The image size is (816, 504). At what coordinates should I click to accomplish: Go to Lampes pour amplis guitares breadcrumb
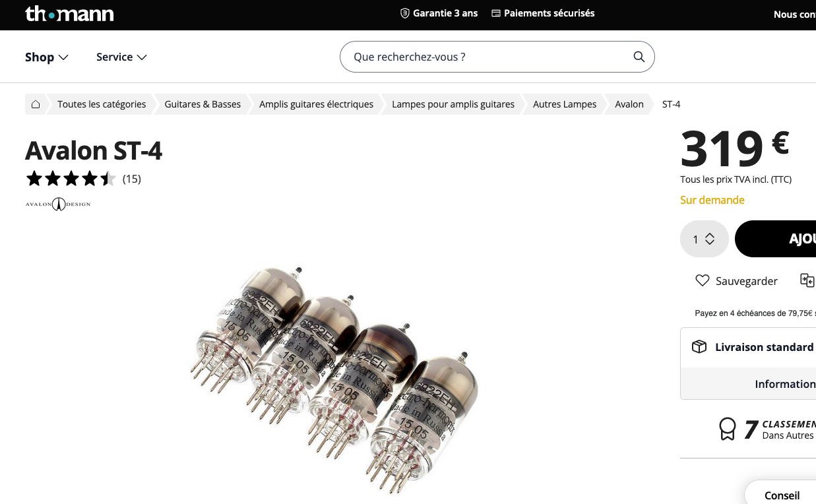453,104
